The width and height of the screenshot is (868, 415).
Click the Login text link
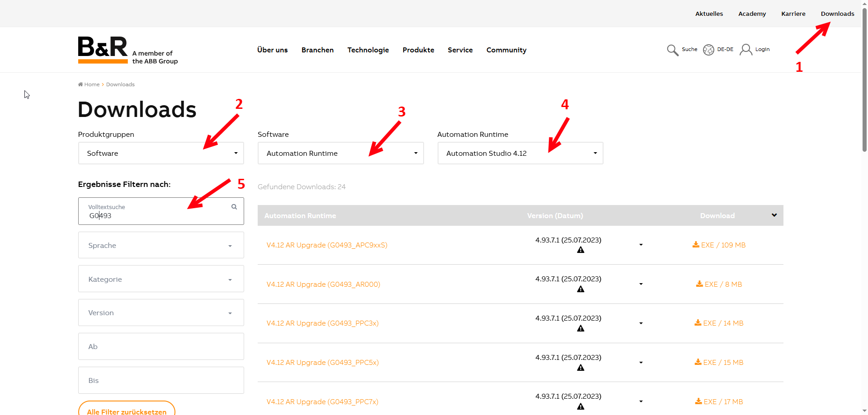[x=762, y=50]
